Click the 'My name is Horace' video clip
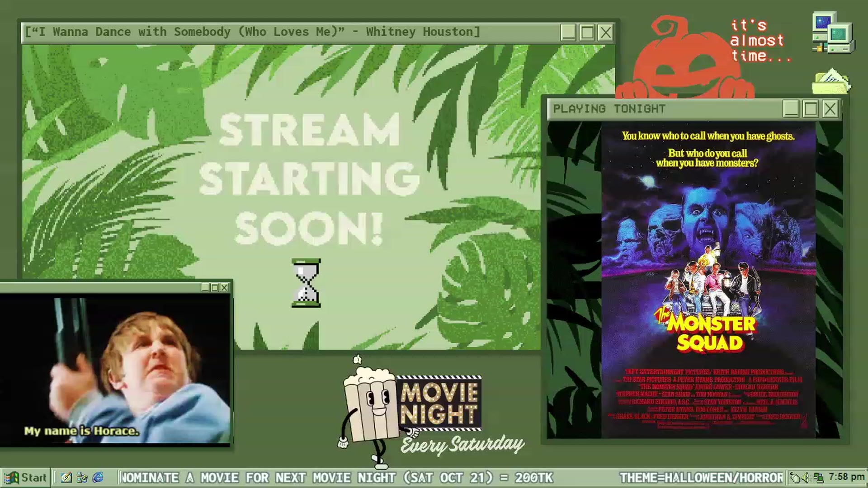 (x=115, y=370)
